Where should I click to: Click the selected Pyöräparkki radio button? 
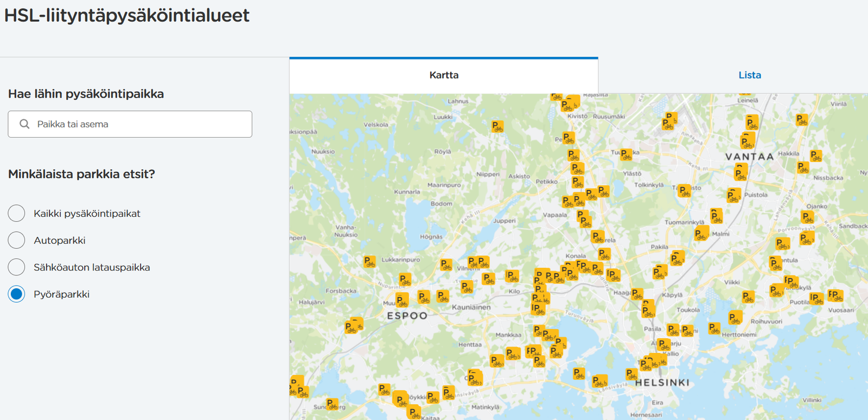pos(16,294)
